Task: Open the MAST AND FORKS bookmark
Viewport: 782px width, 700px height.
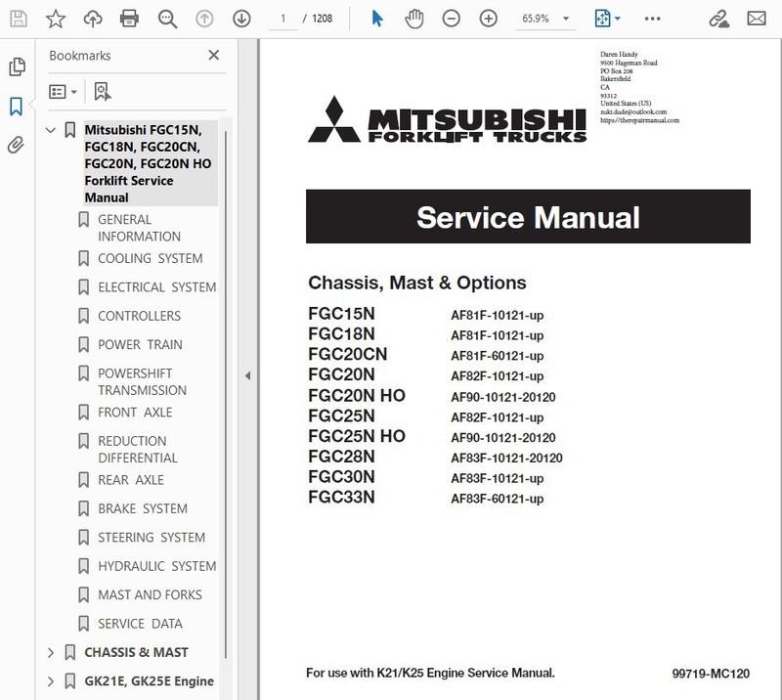Action: [151, 595]
